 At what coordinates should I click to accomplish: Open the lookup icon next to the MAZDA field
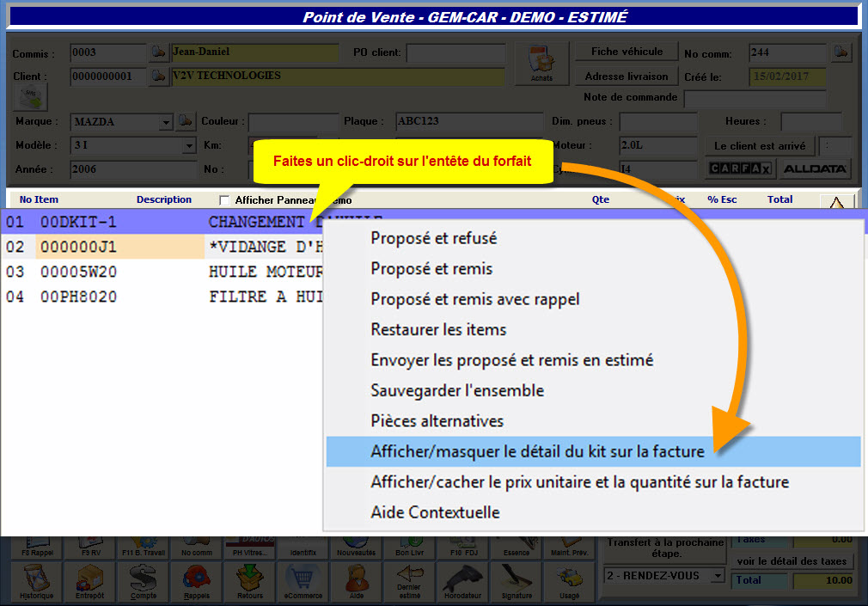[x=186, y=121]
